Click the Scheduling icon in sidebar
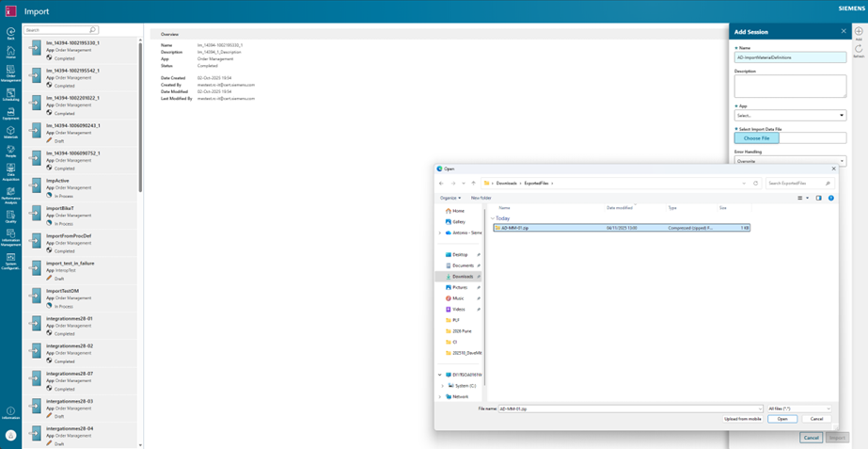The image size is (868, 449). pos(10,93)
